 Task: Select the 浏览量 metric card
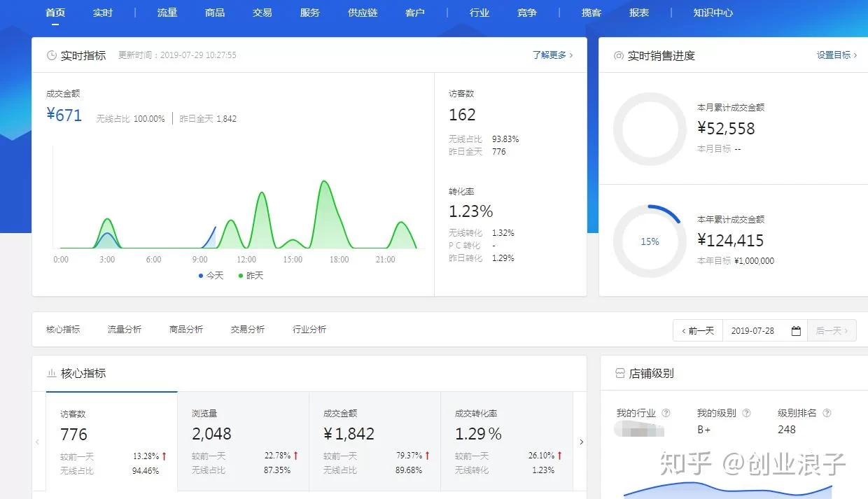click(x=243, y=441)
